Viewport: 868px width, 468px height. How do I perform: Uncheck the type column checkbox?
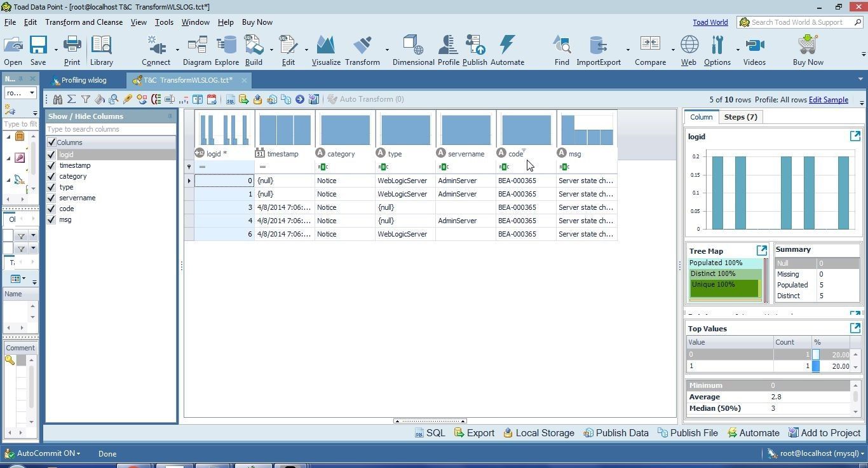[x=51, y=187]
